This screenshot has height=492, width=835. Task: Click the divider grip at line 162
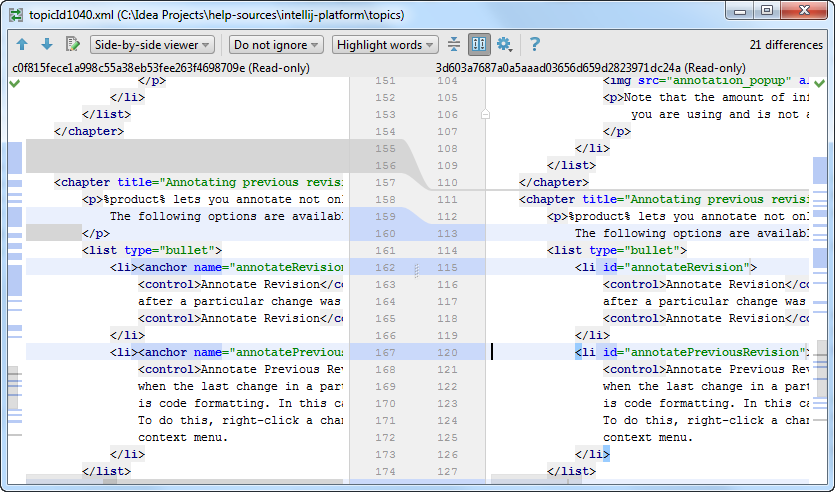(416, 268)
